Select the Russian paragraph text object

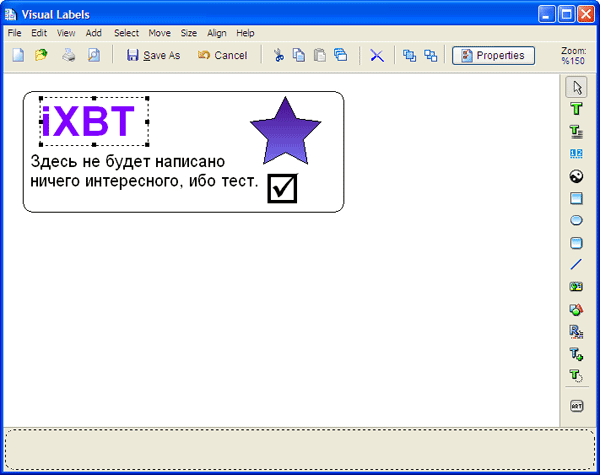coord(144,171)
